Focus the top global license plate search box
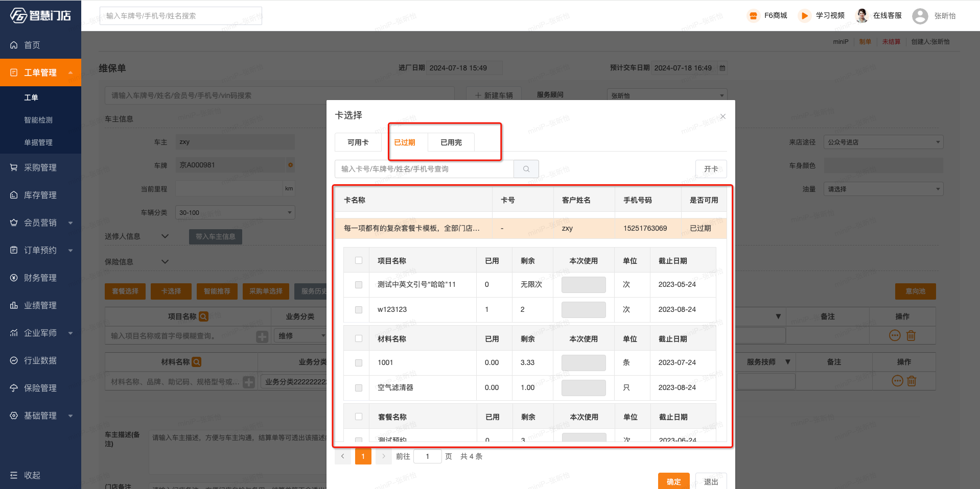 (181, 16)
